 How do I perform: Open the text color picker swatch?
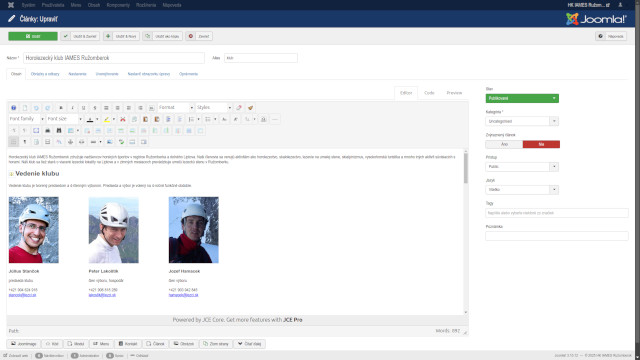(90, 119)
